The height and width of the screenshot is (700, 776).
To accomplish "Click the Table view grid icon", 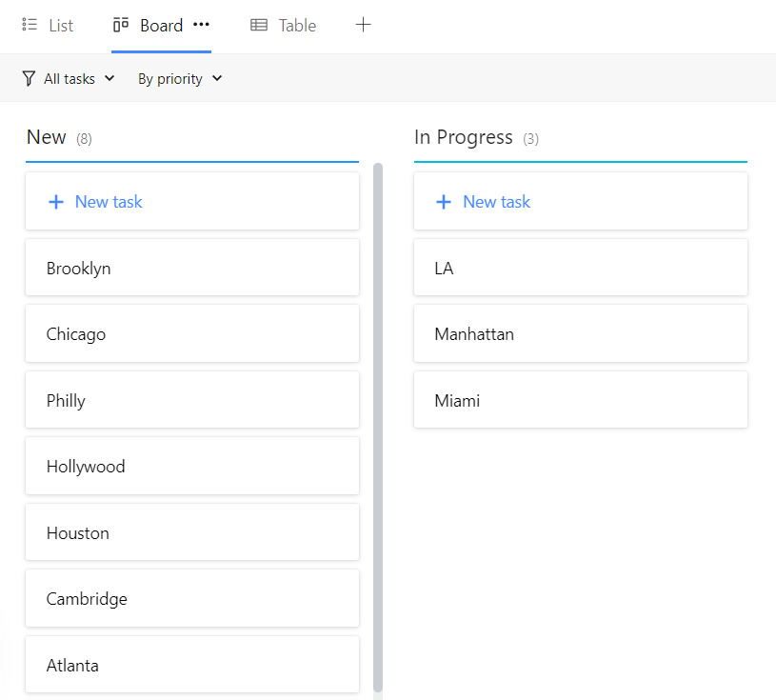I will point(259,25).
